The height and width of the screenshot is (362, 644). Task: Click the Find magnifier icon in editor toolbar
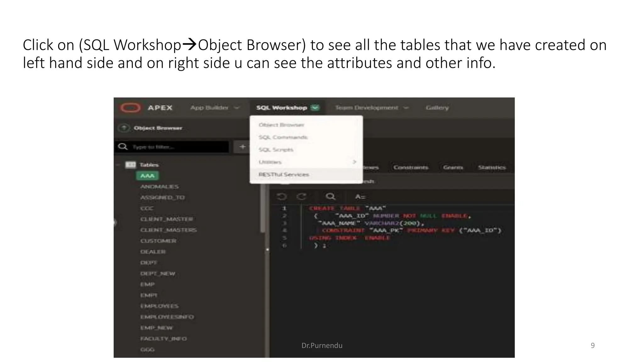pos(330,197)
